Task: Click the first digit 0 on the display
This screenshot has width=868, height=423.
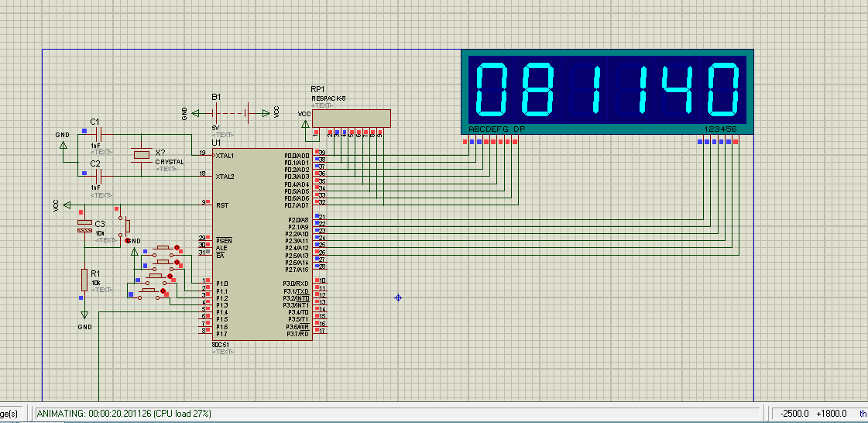Action: (492, 90)
